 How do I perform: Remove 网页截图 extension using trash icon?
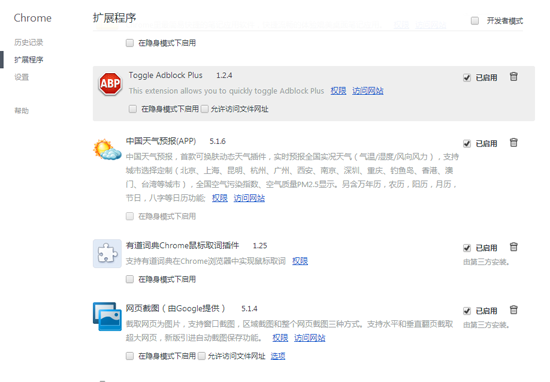pos(514,310)
